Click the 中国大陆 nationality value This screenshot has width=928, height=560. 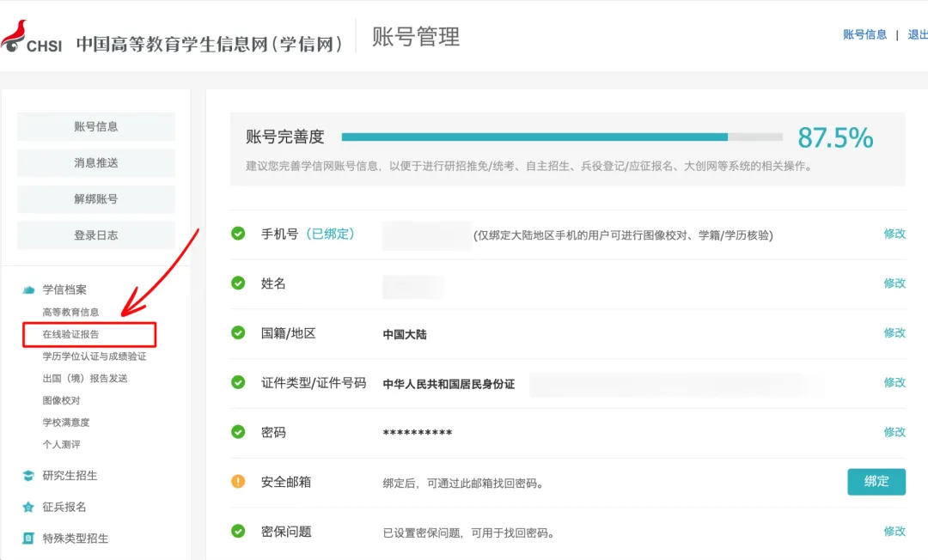405,334
